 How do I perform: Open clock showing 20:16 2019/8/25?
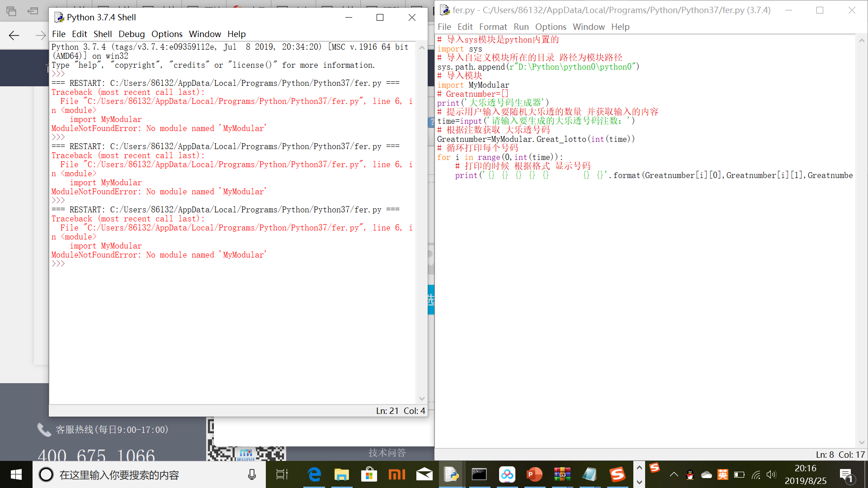805,474
